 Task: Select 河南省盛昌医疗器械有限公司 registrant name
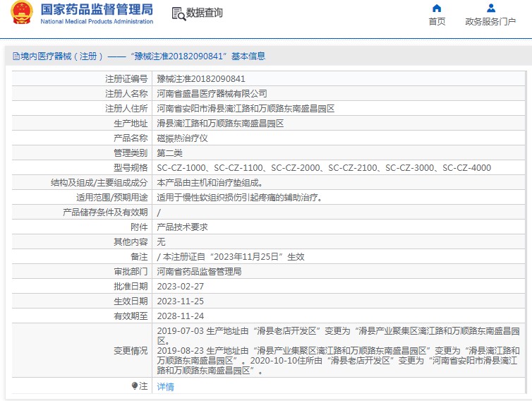tap(212, 94)
